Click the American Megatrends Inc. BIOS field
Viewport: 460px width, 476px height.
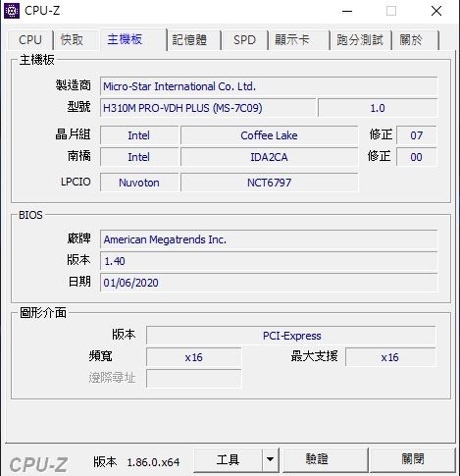269,239
